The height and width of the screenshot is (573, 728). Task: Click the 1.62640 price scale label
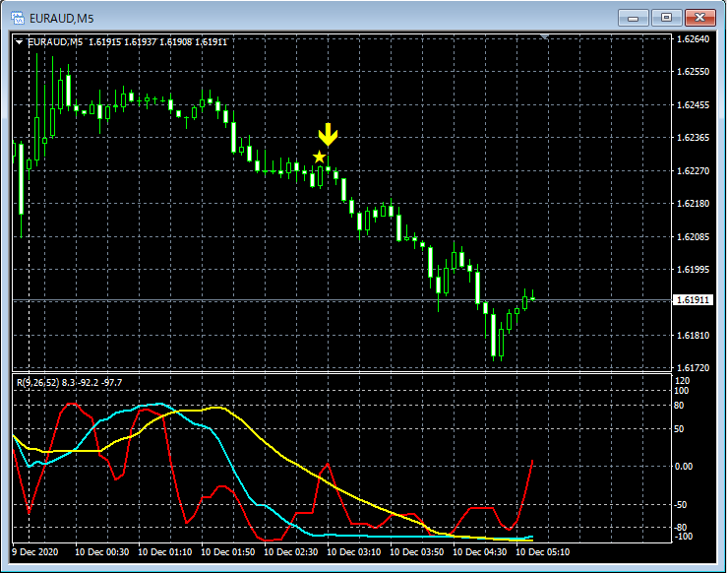point(693,39)
